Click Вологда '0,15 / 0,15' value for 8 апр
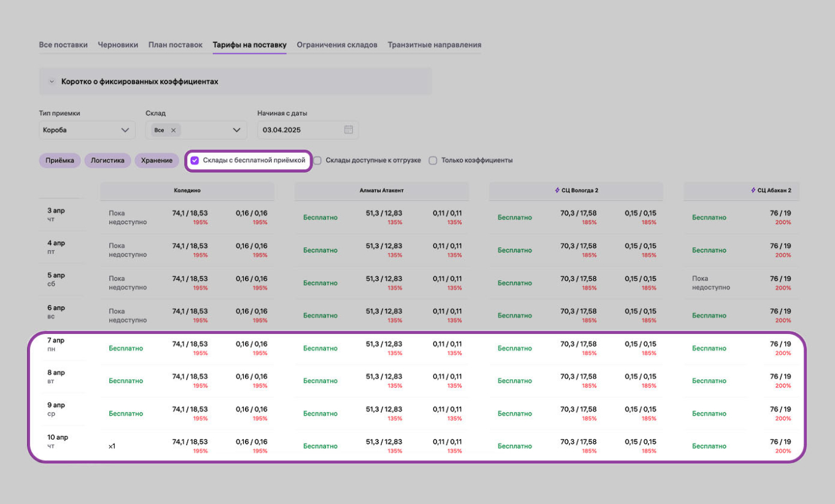 coord(641,376)
